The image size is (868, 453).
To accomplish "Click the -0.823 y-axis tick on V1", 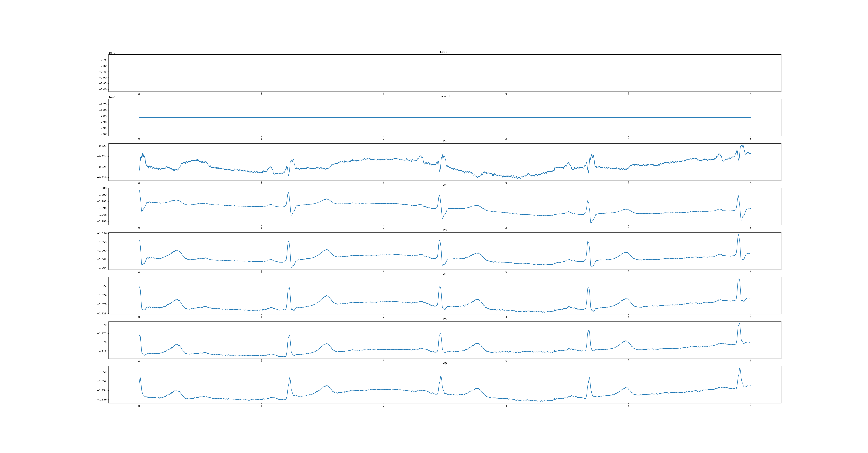I will [102, 146].
